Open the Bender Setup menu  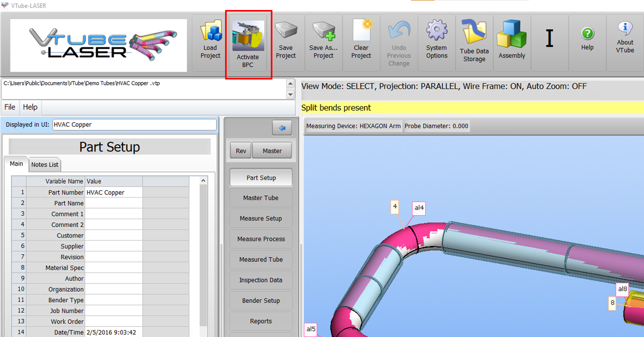pos(261,301)
